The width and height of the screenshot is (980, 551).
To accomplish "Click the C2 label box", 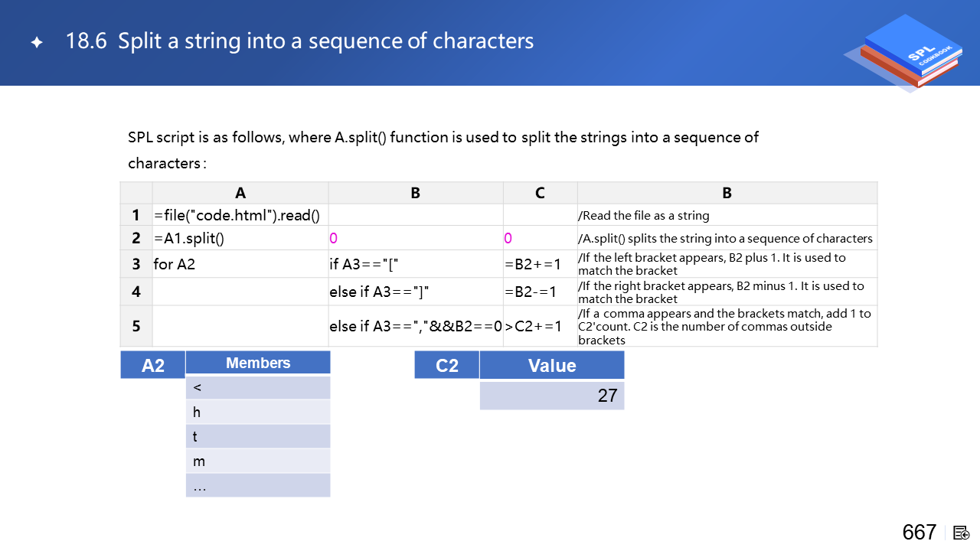I will (x=446, y=365).
